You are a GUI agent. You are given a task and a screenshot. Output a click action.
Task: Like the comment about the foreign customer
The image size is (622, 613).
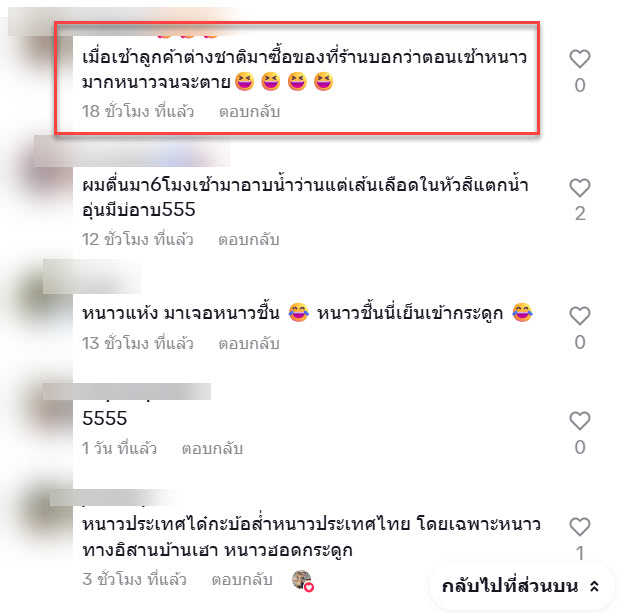click(x=580, y=59)
